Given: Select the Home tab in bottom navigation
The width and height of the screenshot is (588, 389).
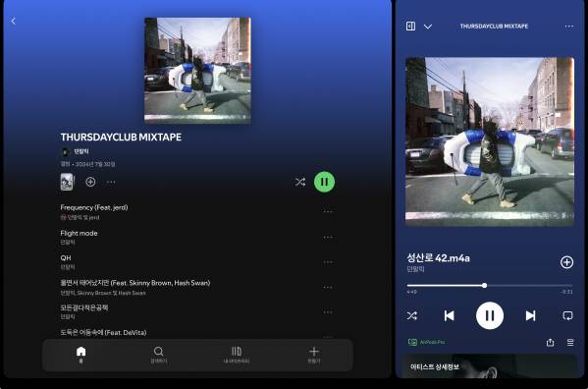Looking at the screenshot, I should coord(81,355).
